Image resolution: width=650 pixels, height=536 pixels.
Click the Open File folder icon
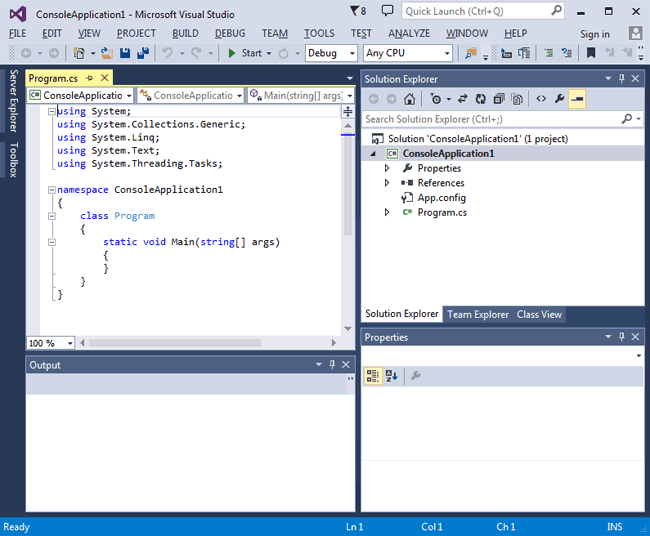[x=107, y=53]
